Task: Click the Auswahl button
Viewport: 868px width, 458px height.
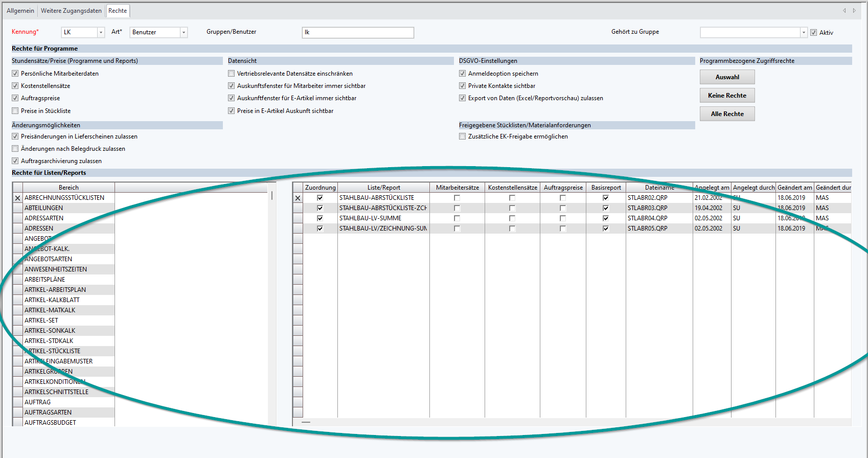Action: pos(727,77)
